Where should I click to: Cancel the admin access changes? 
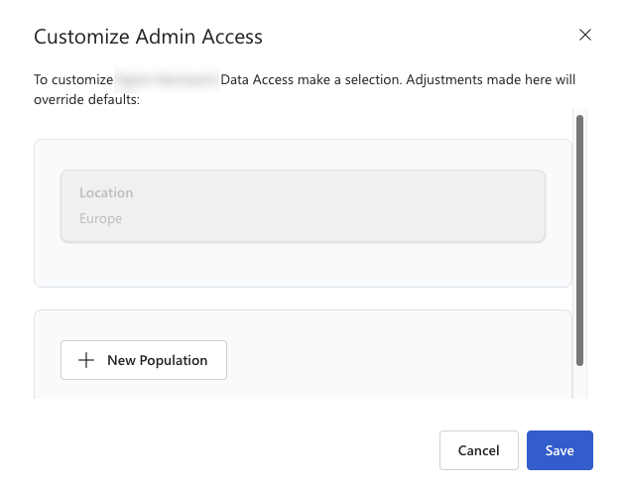tap(479, 450)
